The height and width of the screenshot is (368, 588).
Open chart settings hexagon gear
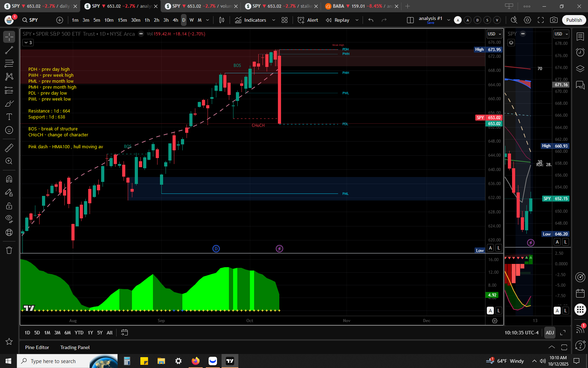pos(527,20)
